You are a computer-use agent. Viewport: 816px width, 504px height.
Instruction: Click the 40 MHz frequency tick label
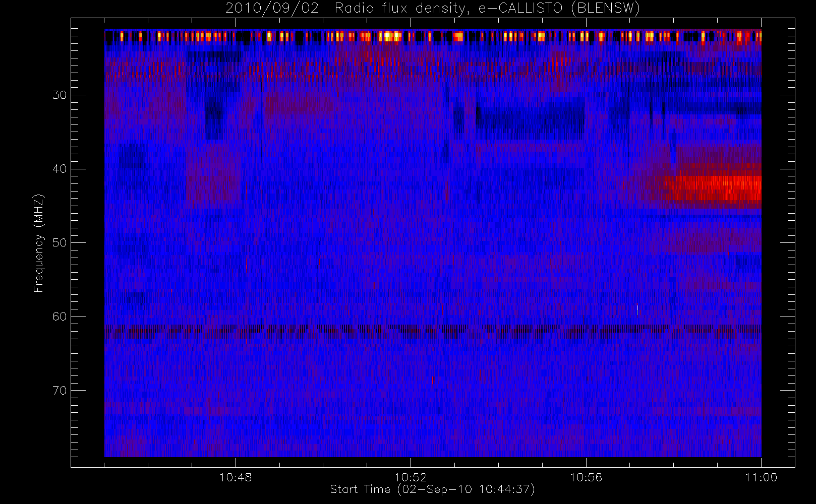pos(60,169)
